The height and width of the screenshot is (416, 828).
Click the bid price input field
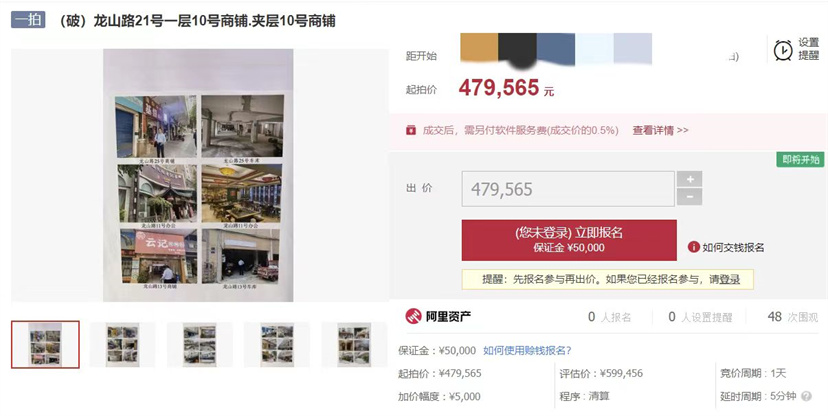(x=568, y=189)
